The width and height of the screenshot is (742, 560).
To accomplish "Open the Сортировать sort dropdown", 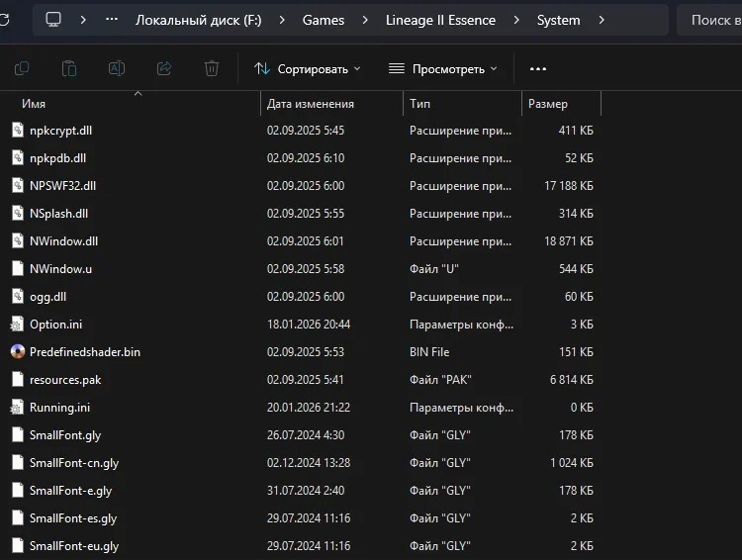I will pyautogui.click(x=308, y=69).
